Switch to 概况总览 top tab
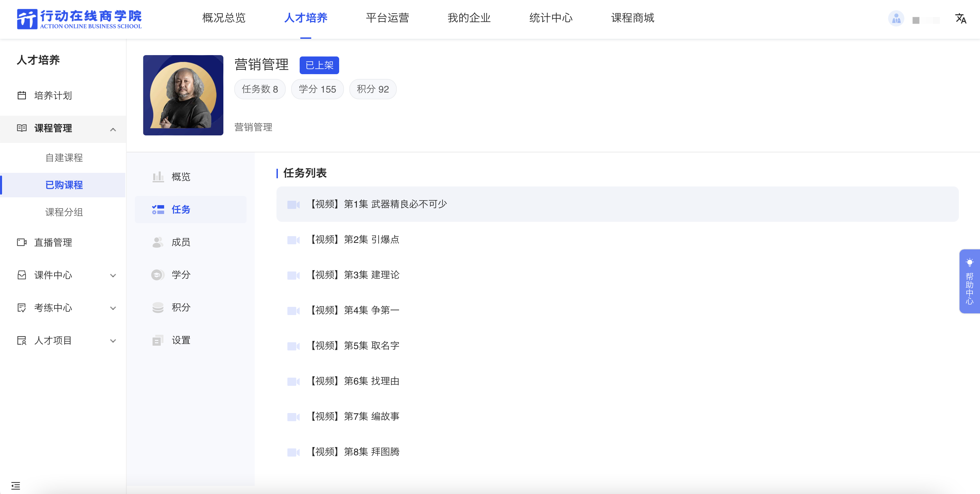Image resolution: width=980 pixels, height=494 pixels. (224, 18)
